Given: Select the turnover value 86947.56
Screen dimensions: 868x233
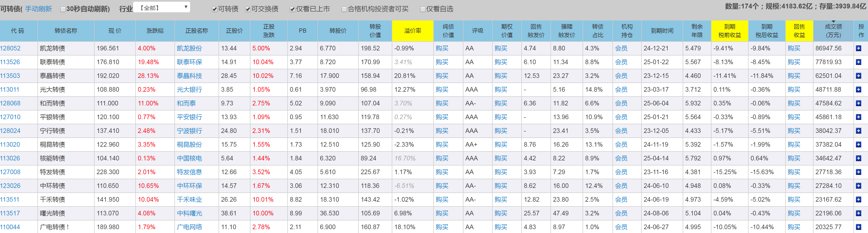Looking at the screenshot, I should pyautogui.click(x=828, y=48).
